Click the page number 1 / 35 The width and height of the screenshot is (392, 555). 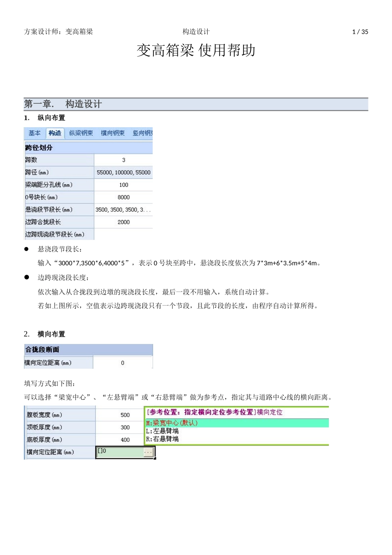360,32
